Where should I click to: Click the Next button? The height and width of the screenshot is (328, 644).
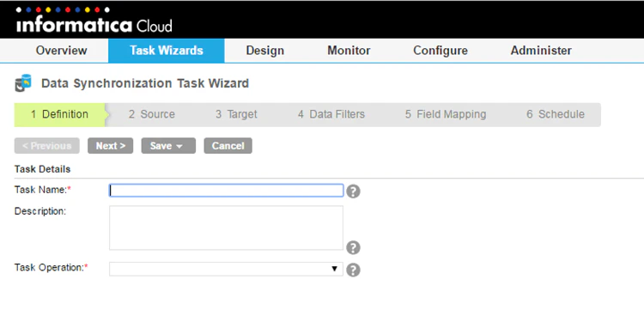click(111, 146)
